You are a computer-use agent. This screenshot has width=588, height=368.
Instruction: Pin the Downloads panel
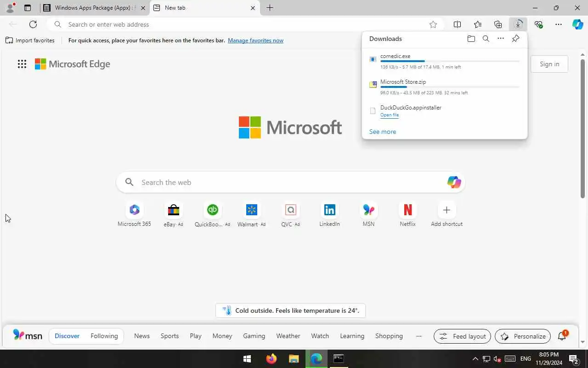tap(515, 39)
